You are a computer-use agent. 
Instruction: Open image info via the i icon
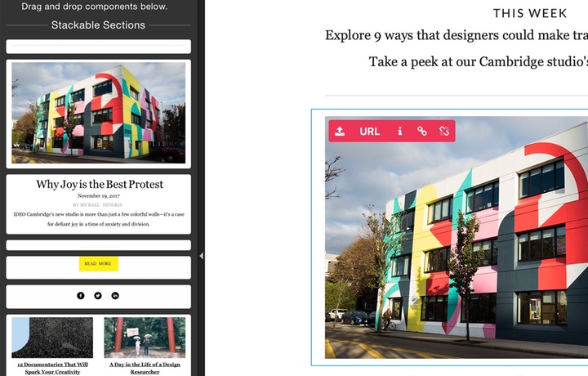tap(399, 131)
